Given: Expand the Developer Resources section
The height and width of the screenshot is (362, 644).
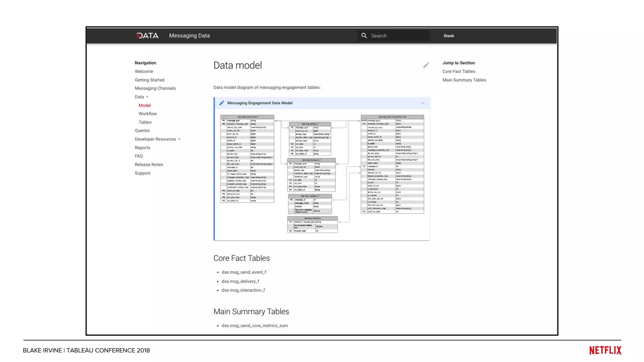Looking at the screenshot, I should (179, 139).
